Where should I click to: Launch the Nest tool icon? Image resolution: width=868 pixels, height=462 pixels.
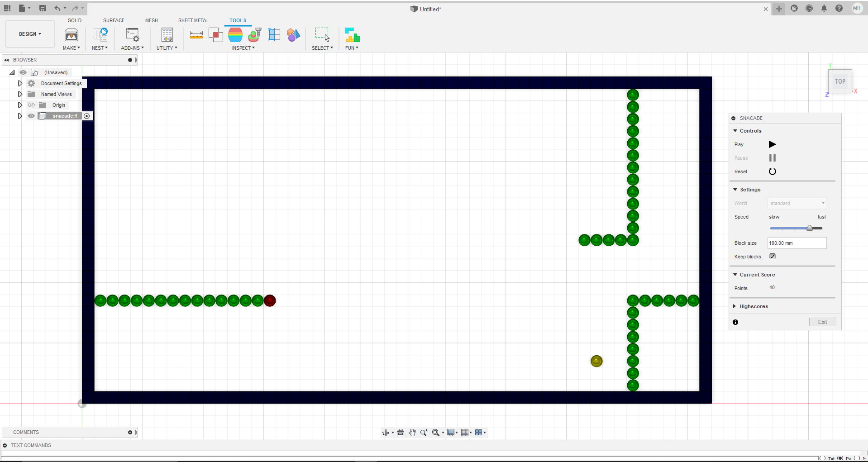[100, 35]
